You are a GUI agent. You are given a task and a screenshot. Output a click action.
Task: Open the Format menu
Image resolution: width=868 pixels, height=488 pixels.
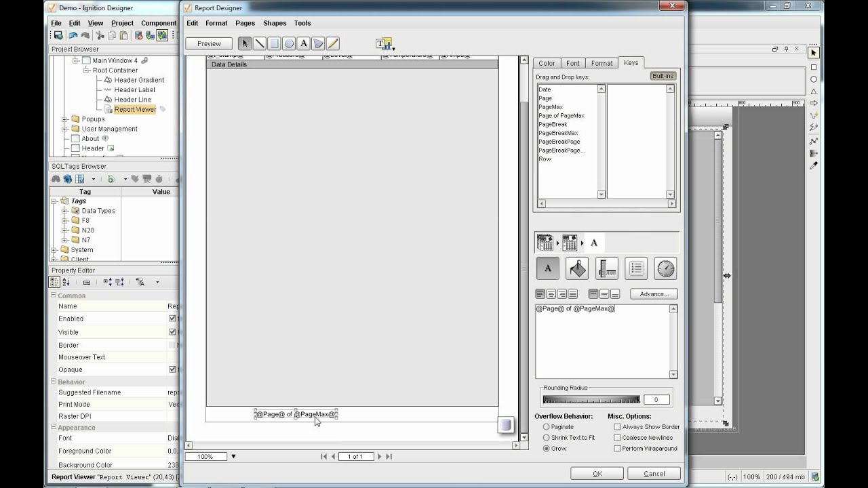click(x=217, y=23)
